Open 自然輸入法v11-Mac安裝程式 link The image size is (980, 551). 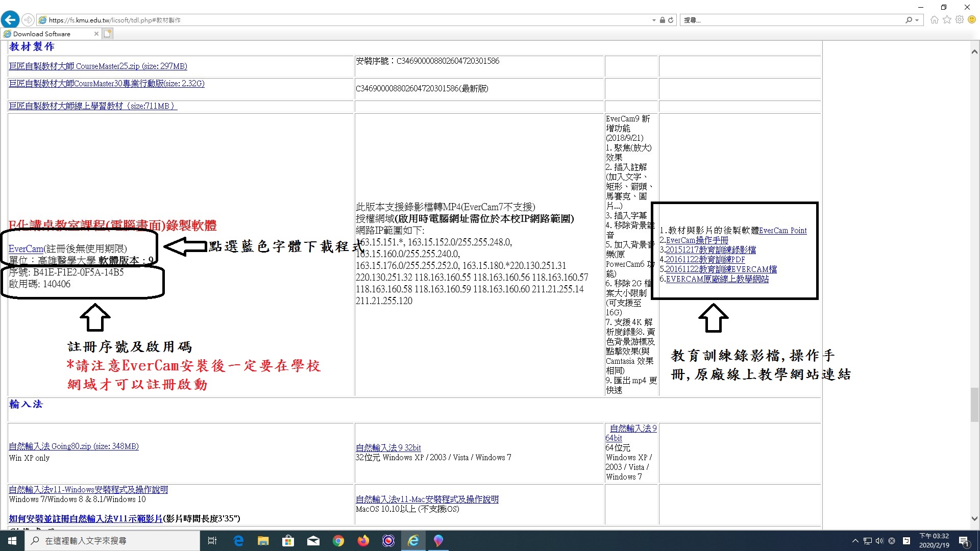(x=427, y=499)
